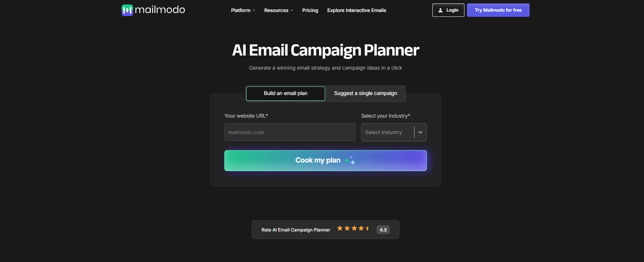This screenshot has height=262, width=644.
Task: Open the Pricing page
Action: [310, 10]
